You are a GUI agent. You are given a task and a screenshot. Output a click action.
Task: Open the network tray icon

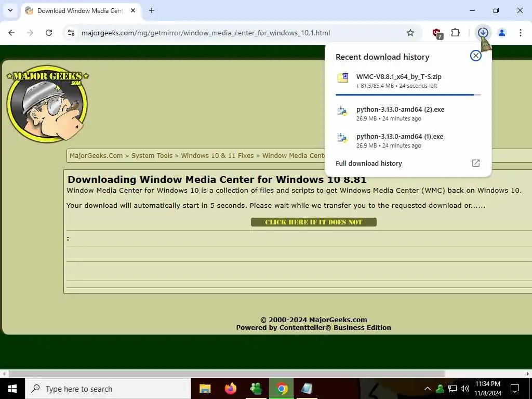coord(453,389)
